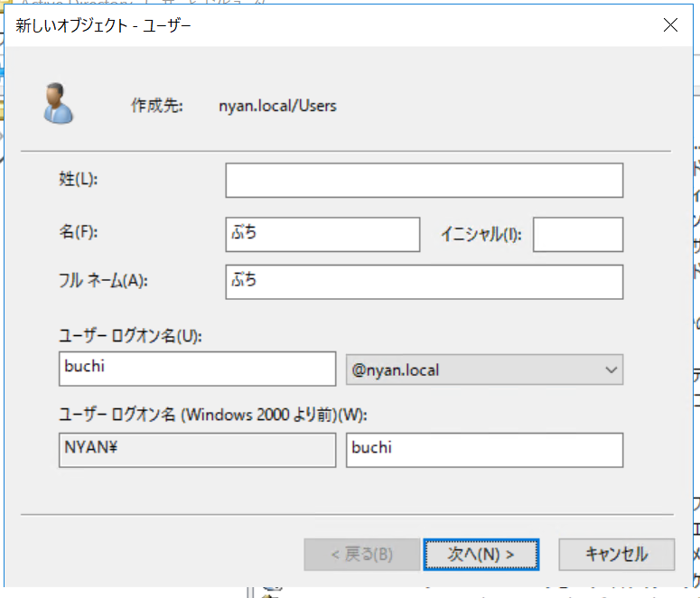Click the < 戻る(B) button
The width and height of the screenshot is (700, 598).
(360, 553)
